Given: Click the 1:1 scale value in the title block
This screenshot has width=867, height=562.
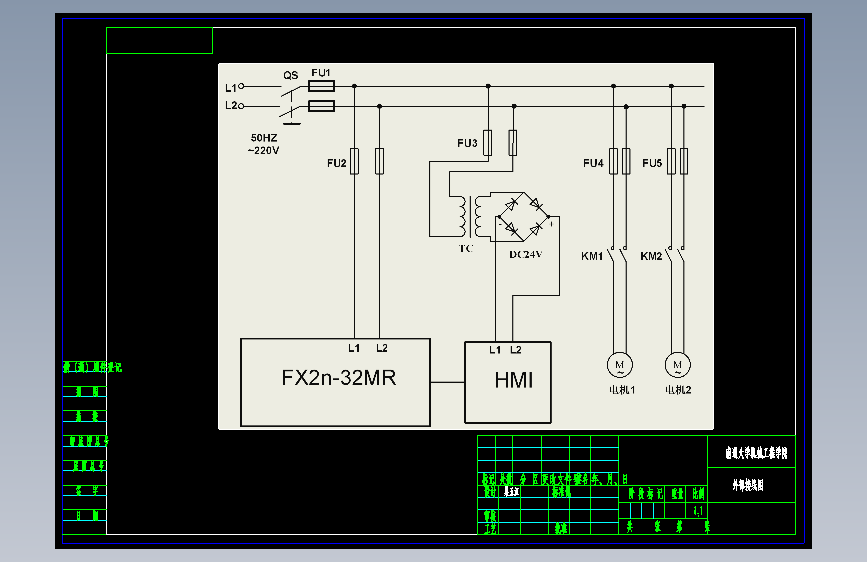Looking at the screenshot, I should pyautogui.click(x=698, y=511).
